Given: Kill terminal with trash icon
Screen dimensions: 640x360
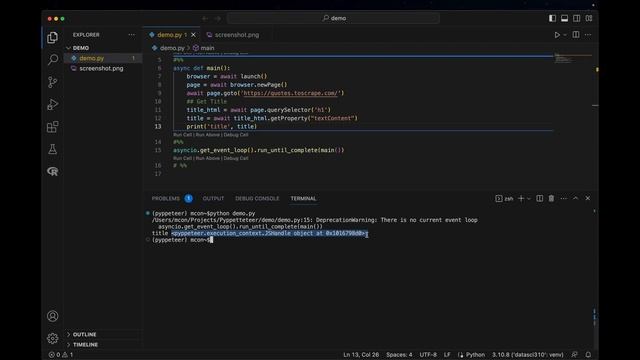Looking at the screenshot, I should point(551,198).
